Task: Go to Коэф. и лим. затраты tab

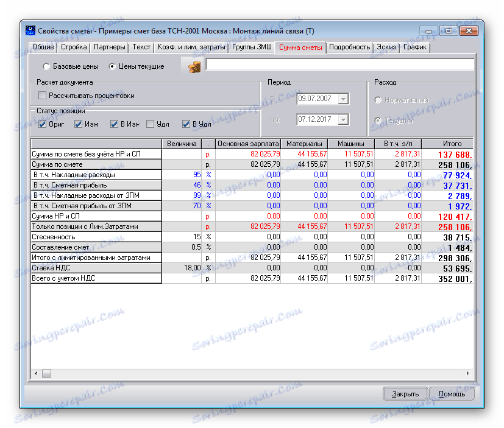Action: tap(191, 47)
